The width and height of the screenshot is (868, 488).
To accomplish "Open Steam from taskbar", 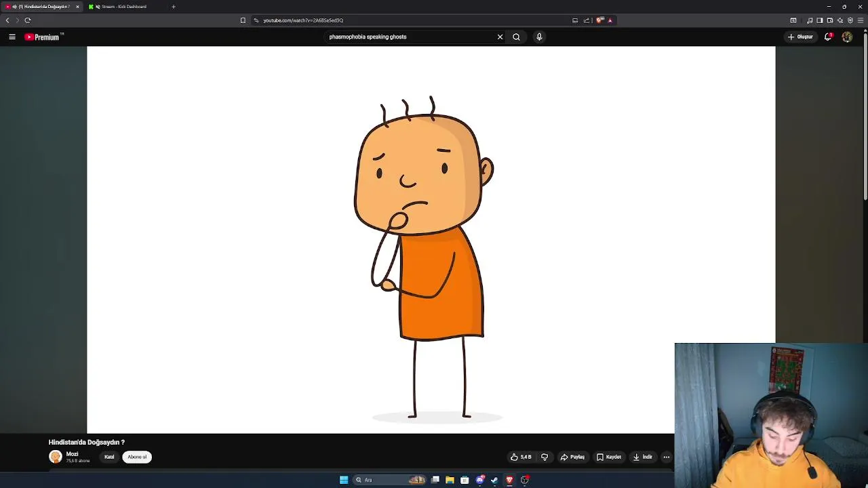I will pyautogui.click(x=494, y=480).
